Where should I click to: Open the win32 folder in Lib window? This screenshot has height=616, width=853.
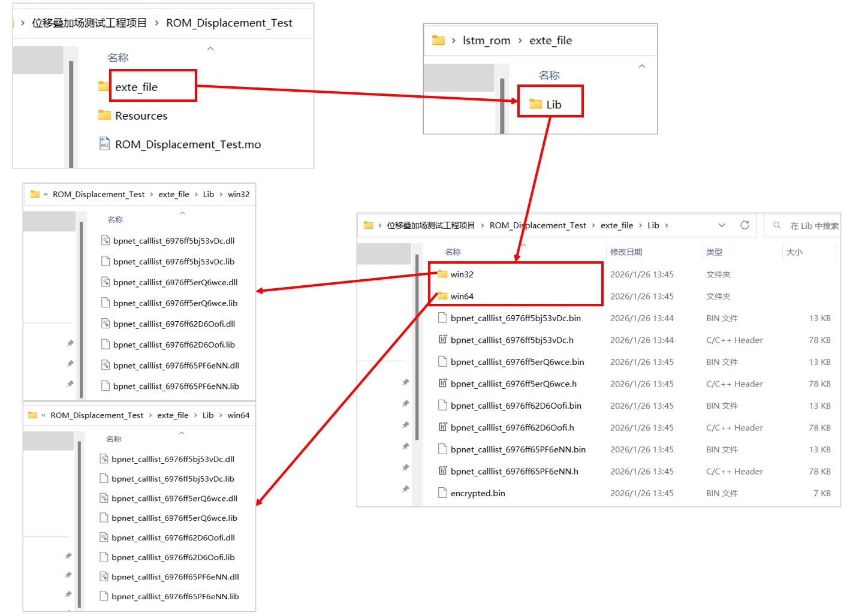click(462, 274)
